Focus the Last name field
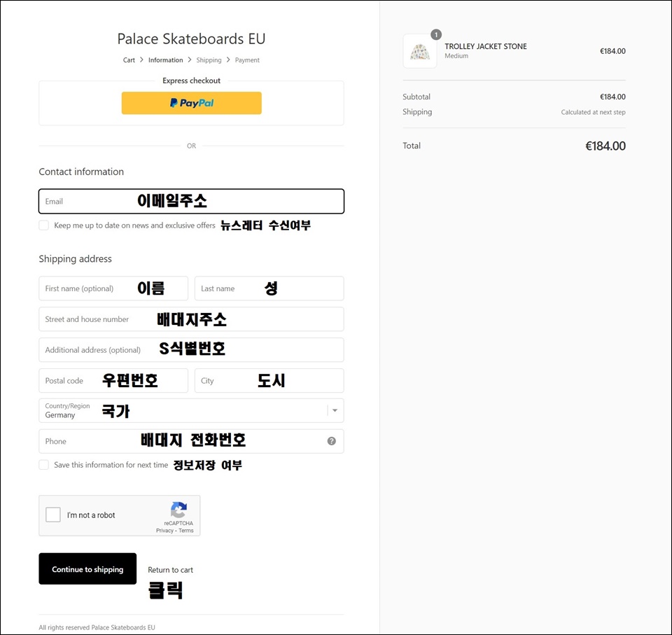 tap(269, 288)
